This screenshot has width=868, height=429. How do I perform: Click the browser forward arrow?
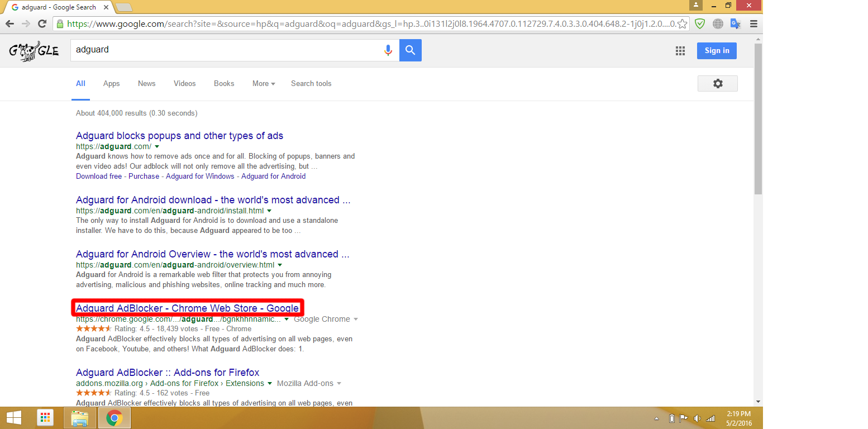[x=26, y=24]
